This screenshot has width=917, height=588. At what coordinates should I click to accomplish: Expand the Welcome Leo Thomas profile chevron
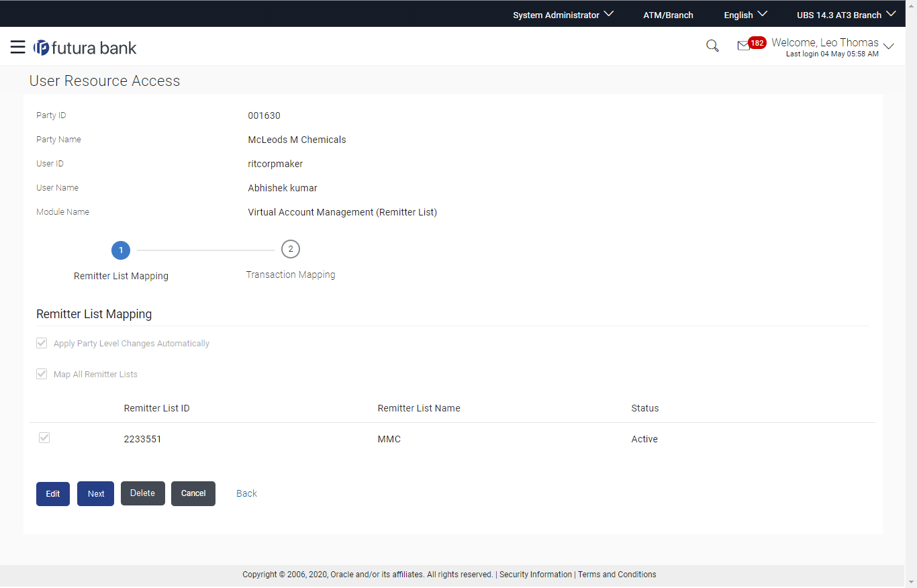[x=889, y=46]
